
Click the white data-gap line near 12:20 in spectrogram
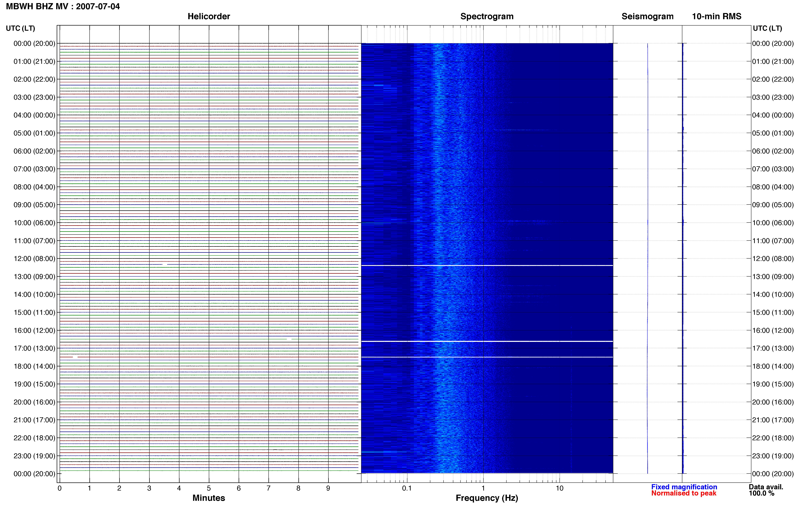pos(487,265)
